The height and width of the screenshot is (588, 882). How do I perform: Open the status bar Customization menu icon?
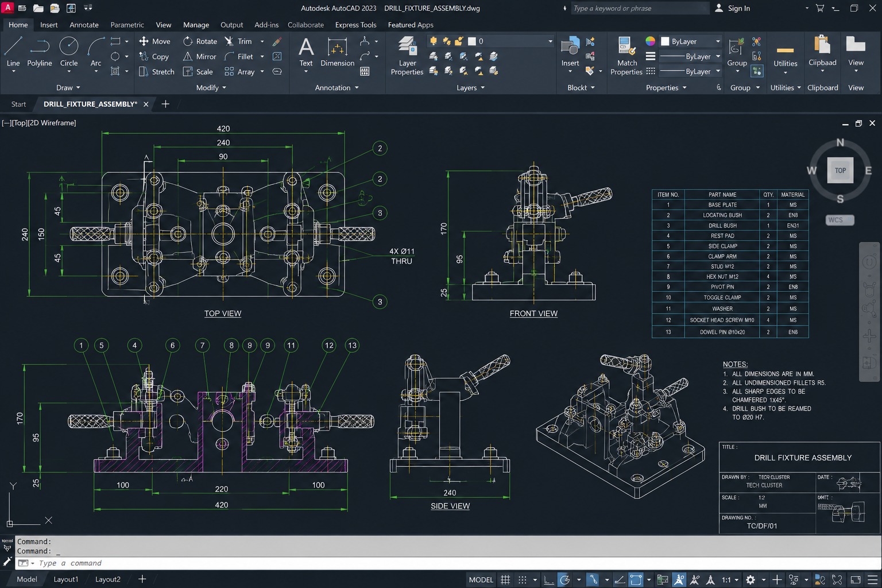click(872, 579)
